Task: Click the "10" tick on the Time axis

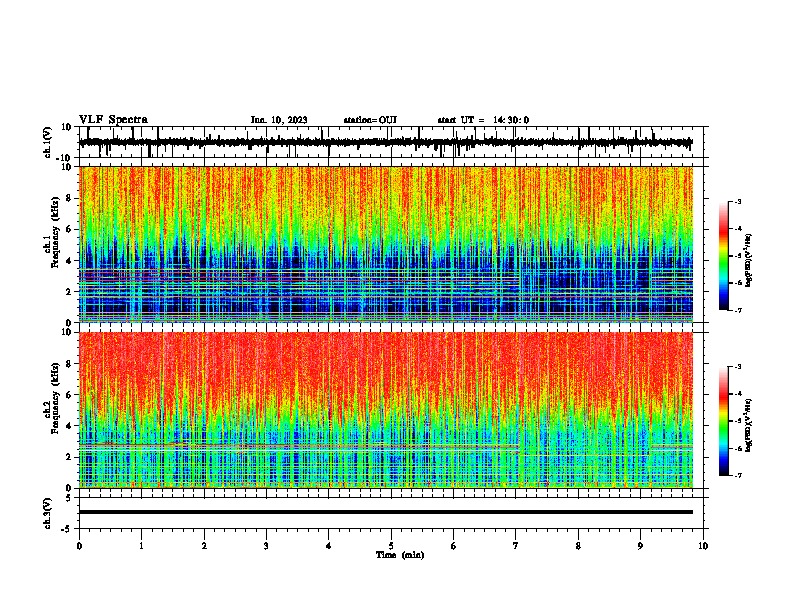Action: (x=703, y=546)
